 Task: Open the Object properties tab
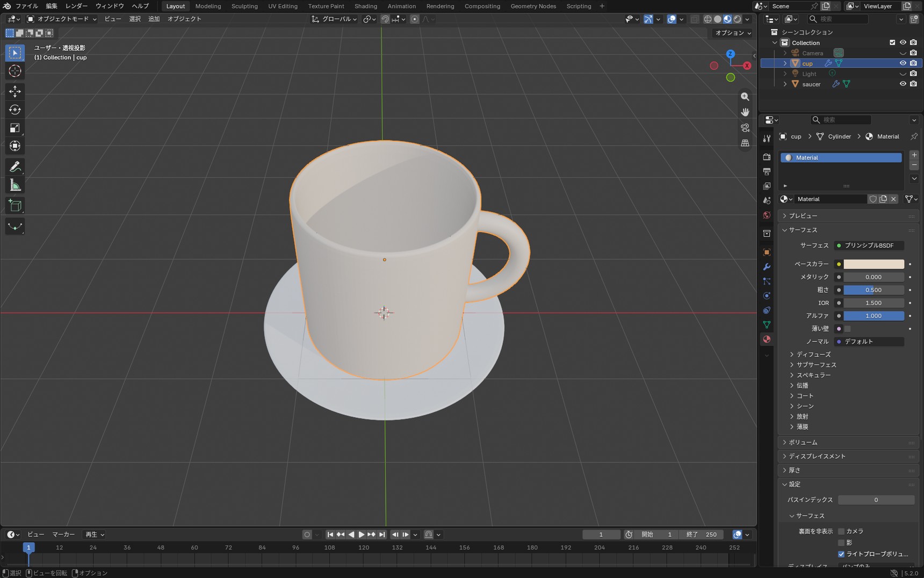coord(767,252)
